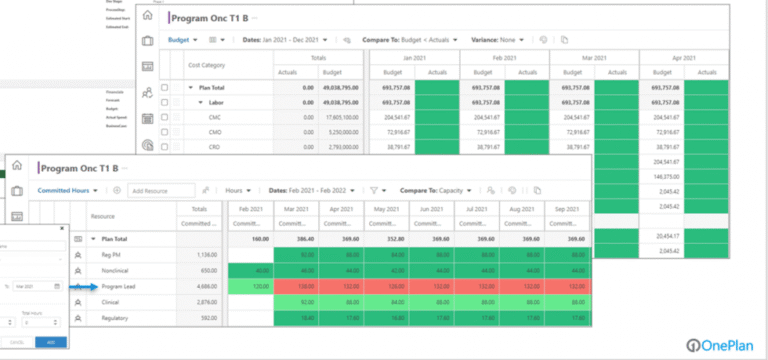Open dashboard icon in Budget window sidebar

coord(147,66)
